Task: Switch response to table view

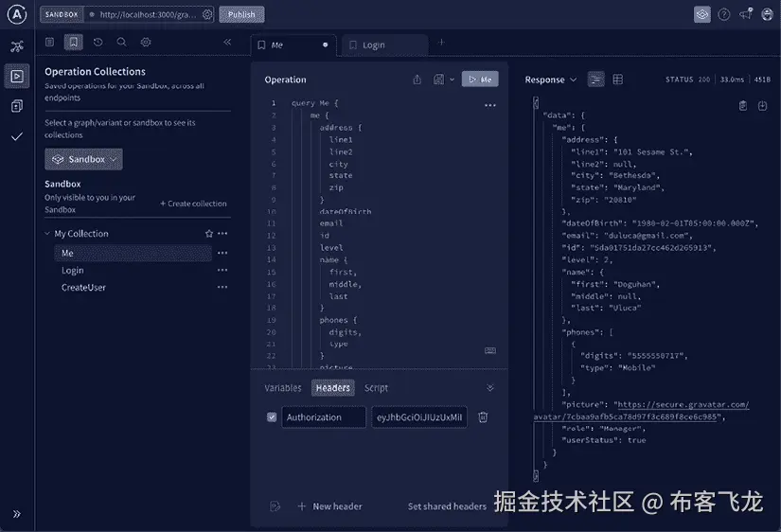Action: click(617, 80)
